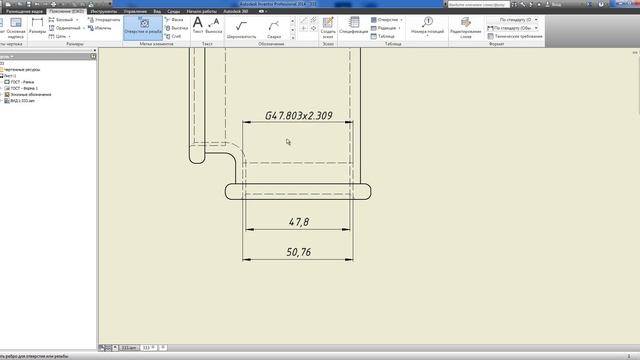Select the Текст text tool
Viewport: 640px width, 360px height.
[x=198, y=25]
